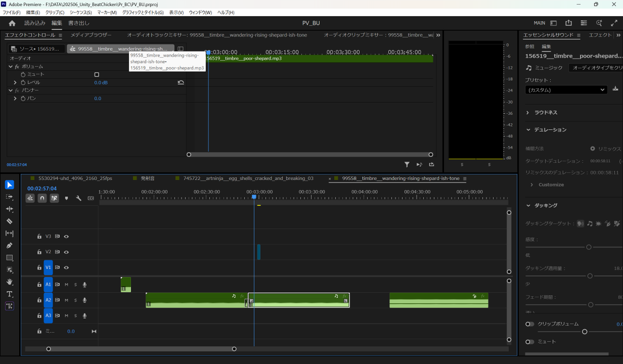Open the MAIN workspace label

pyautogui.click(x=539, y=23)
